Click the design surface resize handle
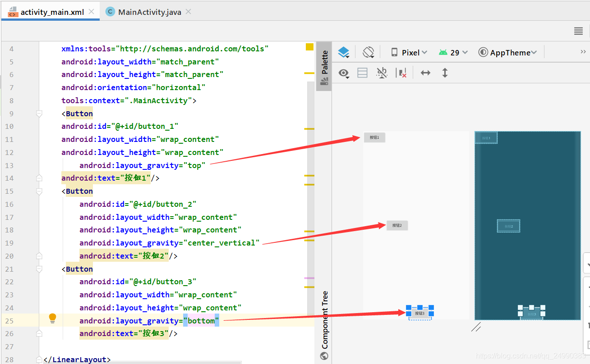This screenshot has width=590, height=364. (476, 328)
